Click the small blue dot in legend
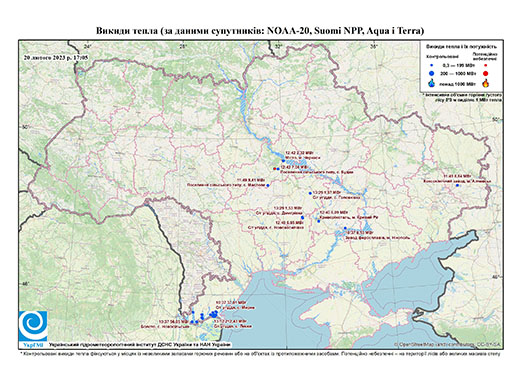 point(432,65)
